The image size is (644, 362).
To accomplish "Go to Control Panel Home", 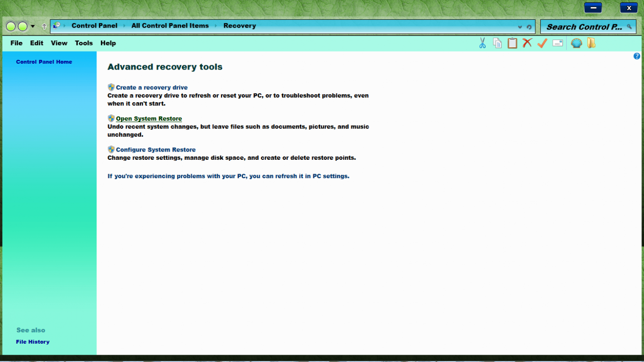I will [44, 62].
